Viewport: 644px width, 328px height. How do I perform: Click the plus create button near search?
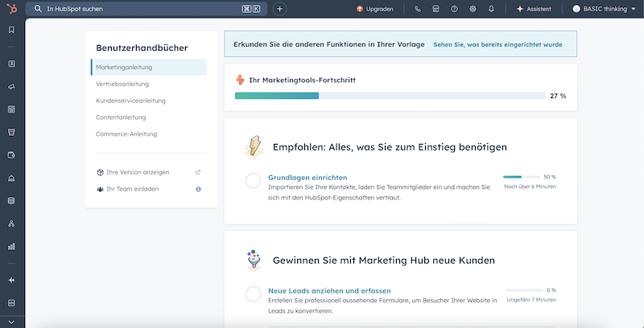pos(279,9)
